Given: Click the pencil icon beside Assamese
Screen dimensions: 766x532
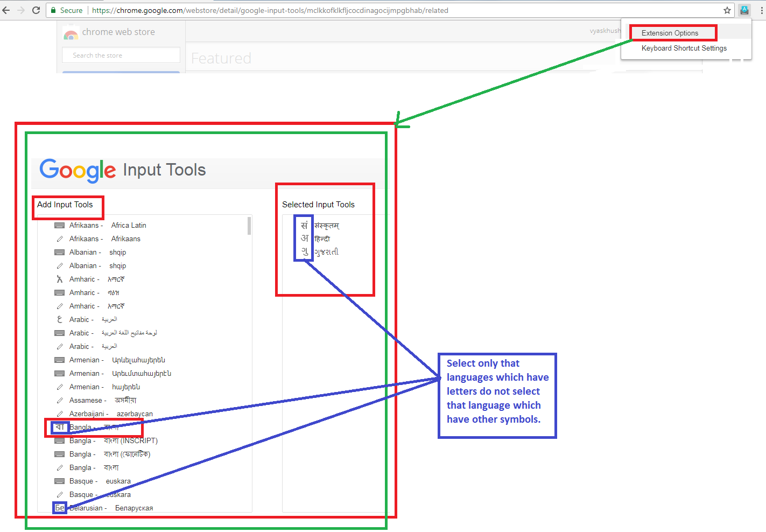Looking at the screenshot, I should (x=60, y=401).
